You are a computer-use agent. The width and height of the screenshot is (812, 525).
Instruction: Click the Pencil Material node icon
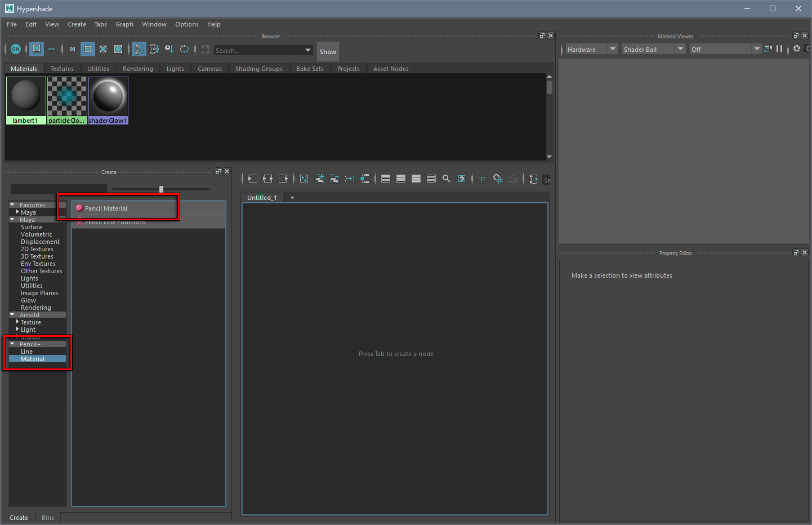click(x=79, y=208)
